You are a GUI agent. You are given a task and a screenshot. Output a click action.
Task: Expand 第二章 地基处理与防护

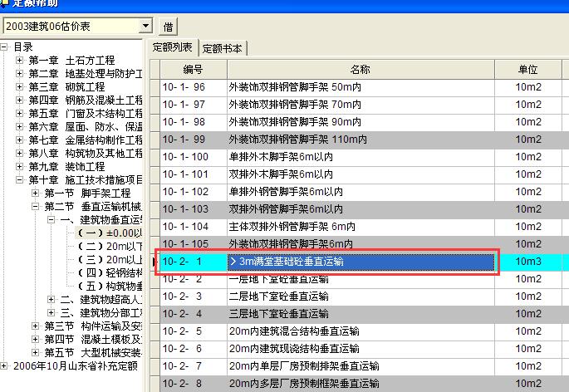20,73
